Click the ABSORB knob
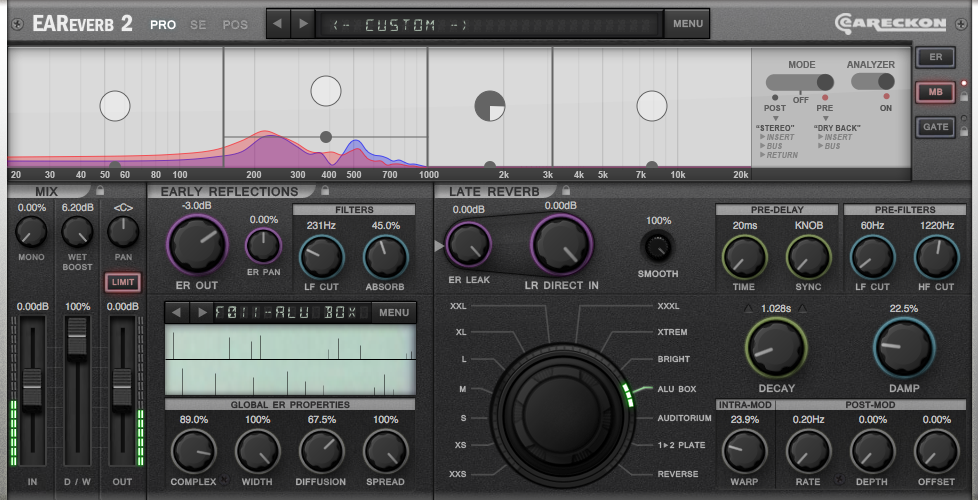The image size is (978, 500). 386,257
